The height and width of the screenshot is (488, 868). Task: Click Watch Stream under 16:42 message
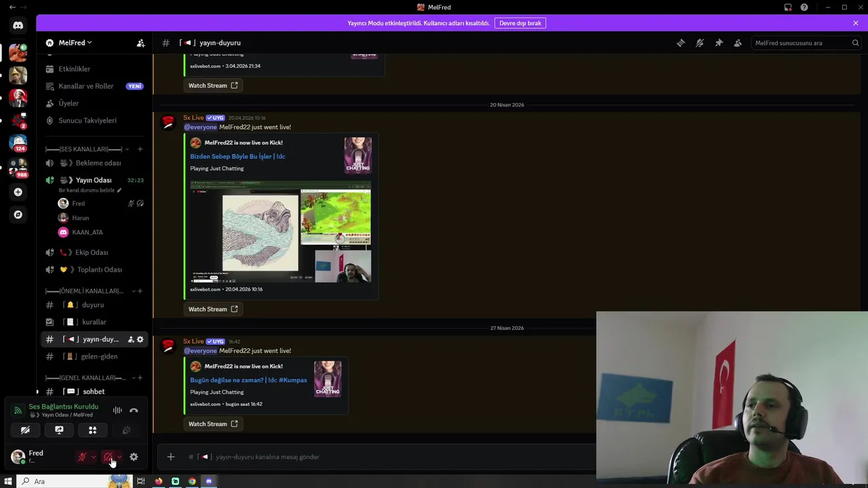pyautogui.click(x=213, y=424)
